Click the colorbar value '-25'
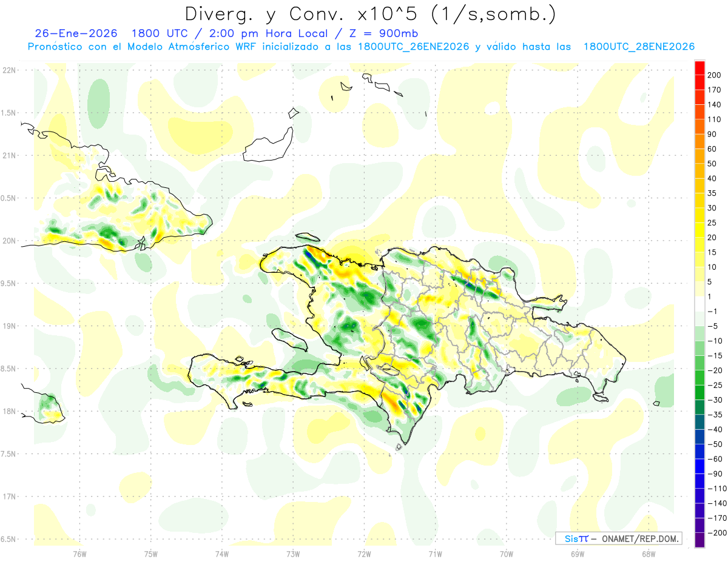728x562 pixels. pyautogui.click(x=715, y=385)
